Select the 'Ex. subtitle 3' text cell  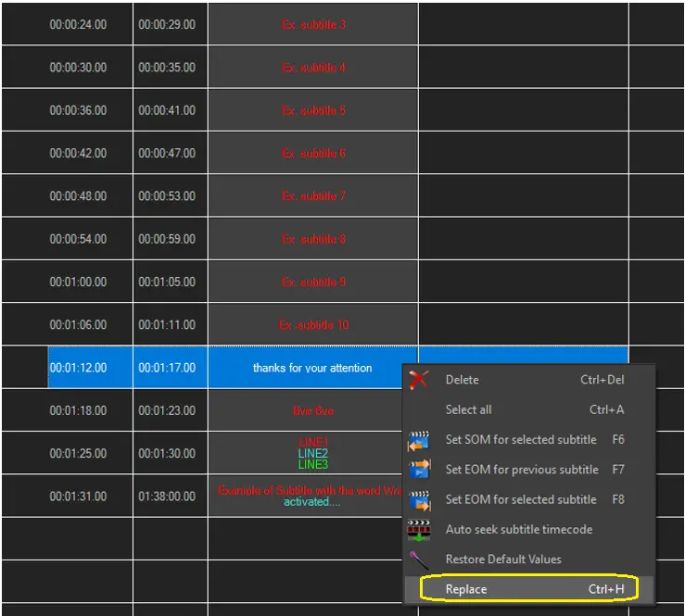[x=313, y=25]
